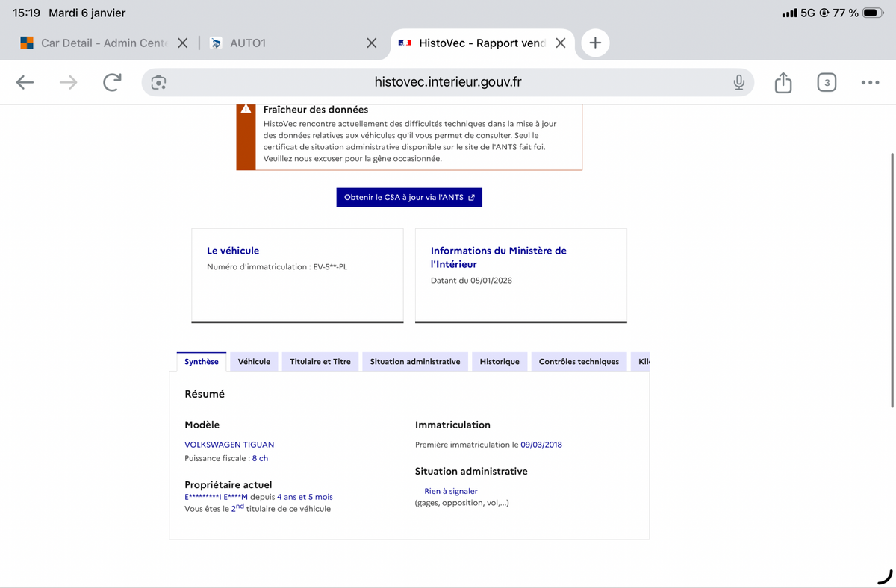Click Obtenir le CSA à jour via l'ANTS
The height and width of the screenshot is (588, 896).
409,198
